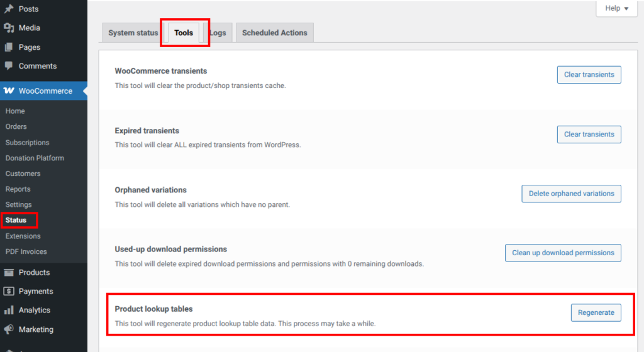The image size is (644, 352).
Task: Click the Media icon in sidebar
Action: pos(9,28)
